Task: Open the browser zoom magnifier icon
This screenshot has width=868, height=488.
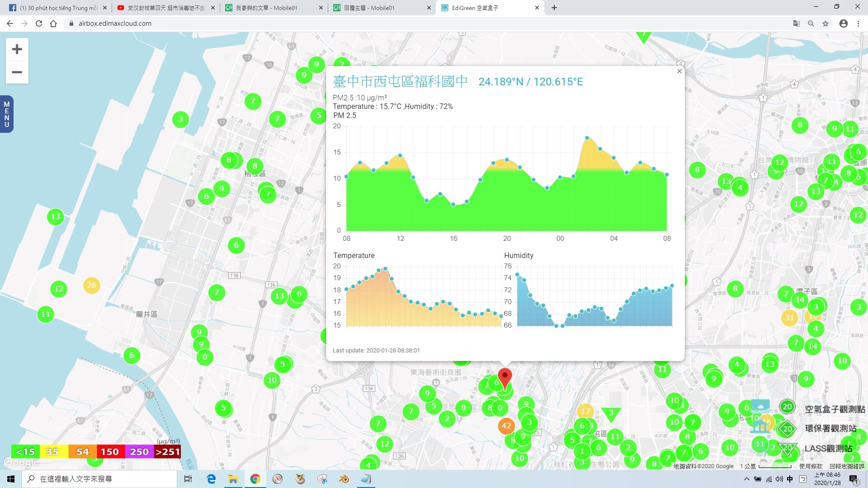Action: point(811,23)
